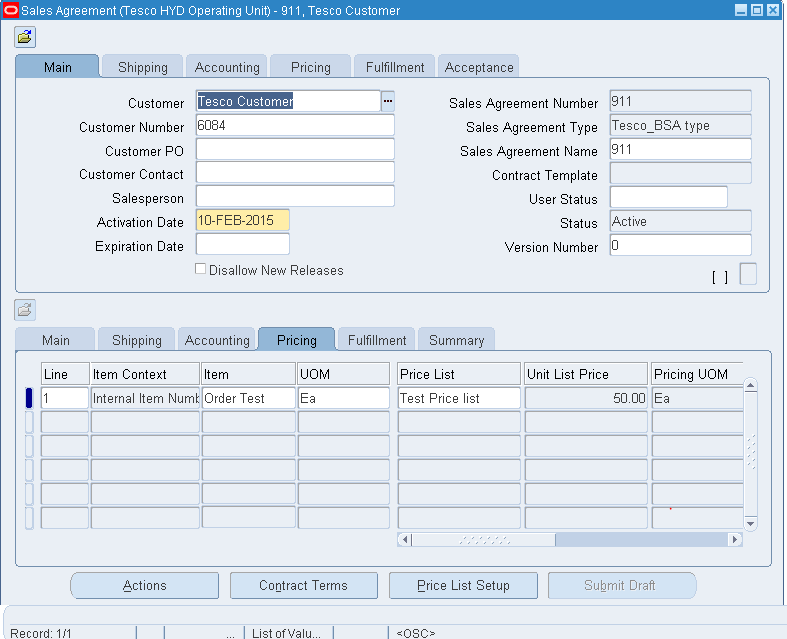Click Price List Setup button
The width and height of the screenshot is (787, 639).
click(x=463, y=585)
